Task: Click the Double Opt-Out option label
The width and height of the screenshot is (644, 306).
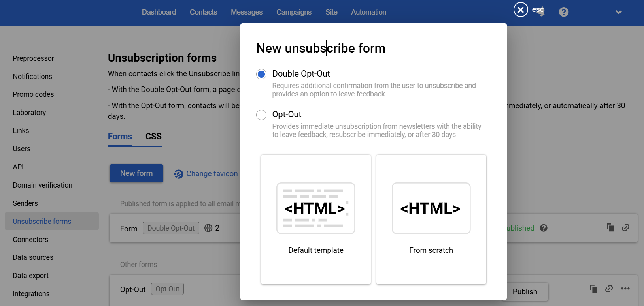Action: tap(301, 74)
